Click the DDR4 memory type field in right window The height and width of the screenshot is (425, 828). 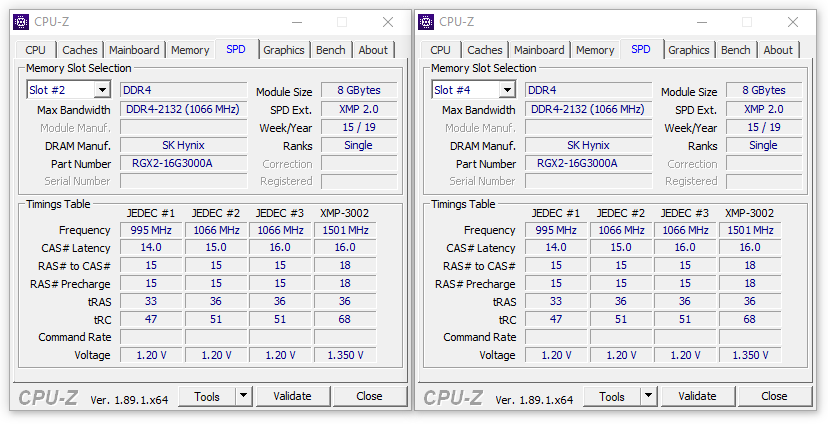click(x=588, y=90)
